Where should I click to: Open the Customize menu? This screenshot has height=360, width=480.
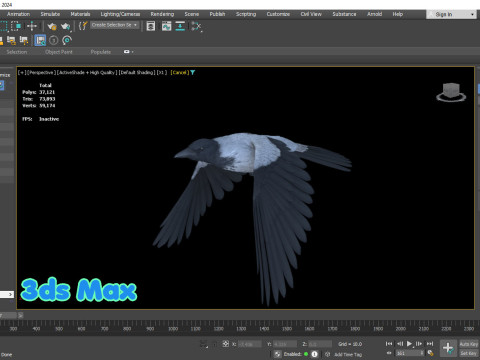[278, 14]
